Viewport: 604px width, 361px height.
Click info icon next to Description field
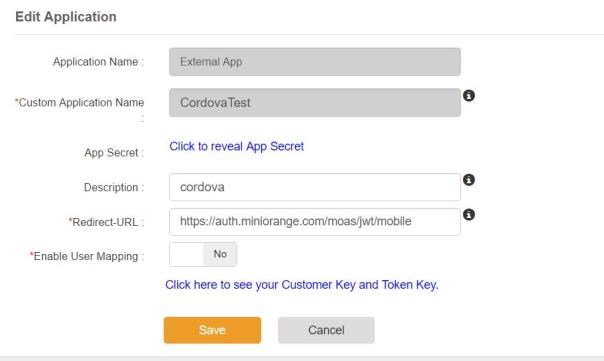[x=468, y=180]
